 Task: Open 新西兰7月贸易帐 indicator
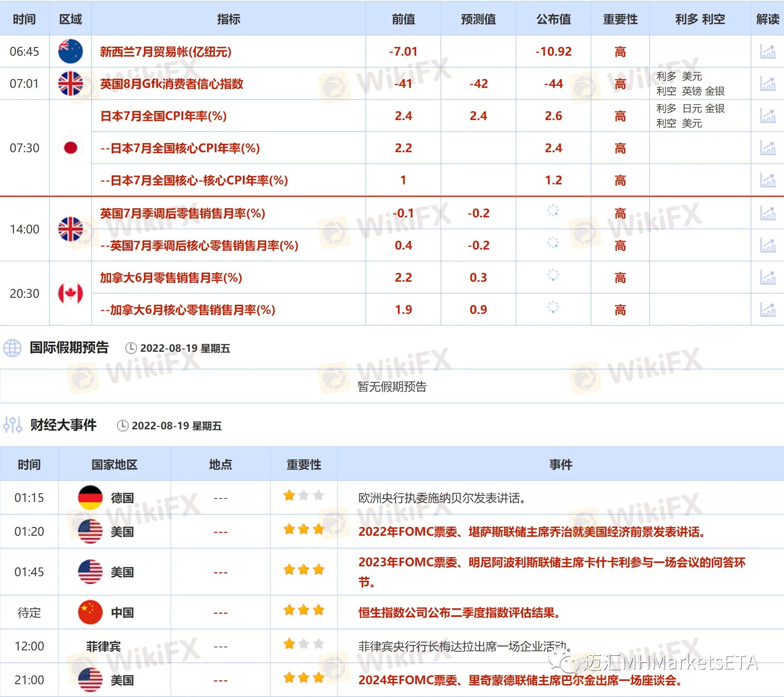(166, 52)
